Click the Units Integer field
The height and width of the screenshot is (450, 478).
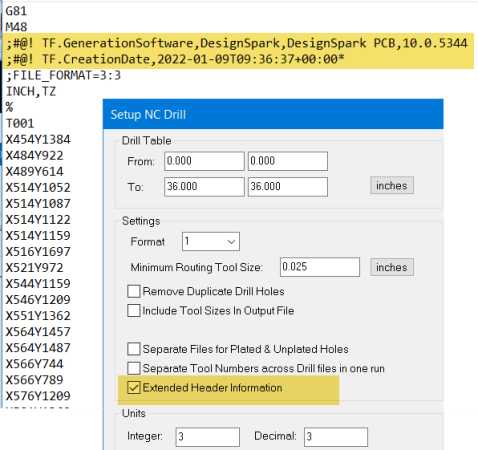208,437
